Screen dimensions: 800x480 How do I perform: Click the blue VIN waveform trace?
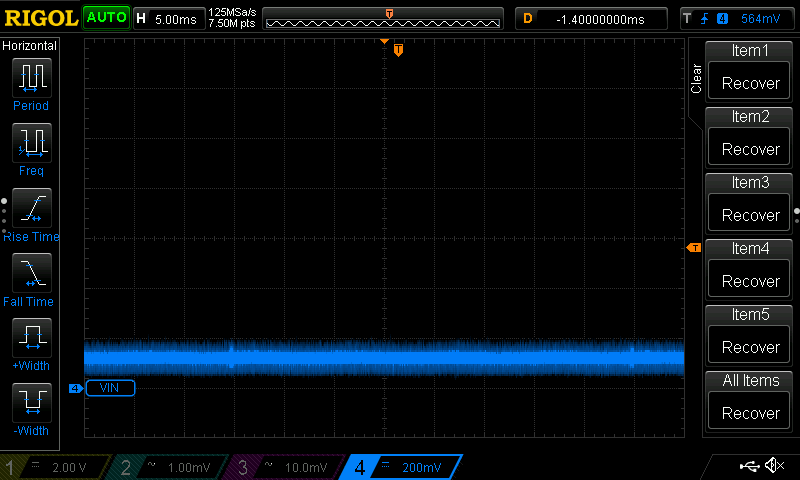[384, 357]
